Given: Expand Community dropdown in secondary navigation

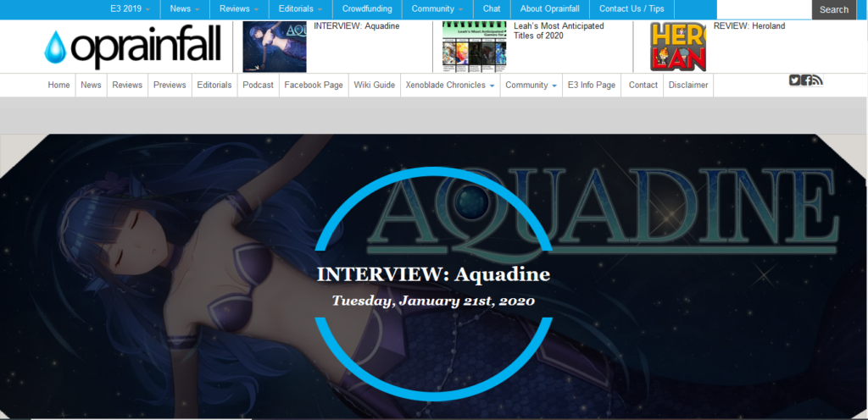Looking at the screenshot, I should [531, 86].
